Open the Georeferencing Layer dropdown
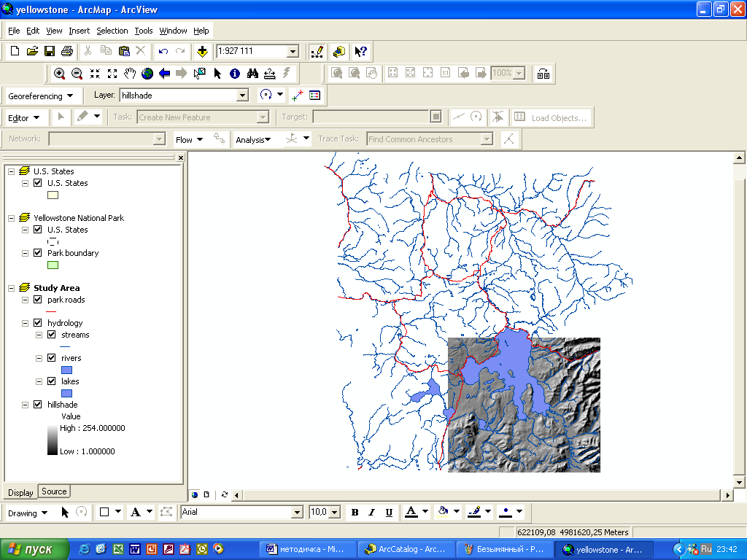747x560 pixels. click(242, 96)
